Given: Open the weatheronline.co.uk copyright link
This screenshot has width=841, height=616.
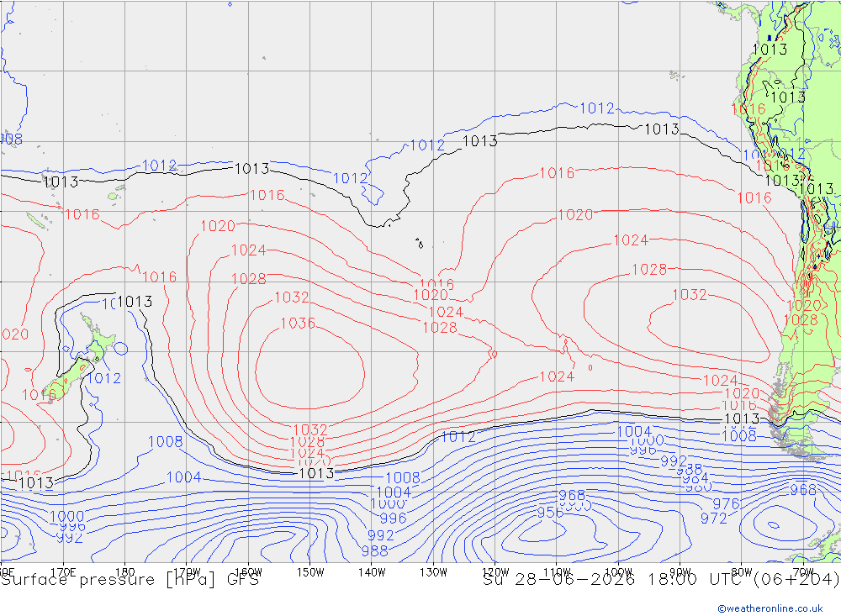Looking at the screenshot, I should (x=770, y=608).
